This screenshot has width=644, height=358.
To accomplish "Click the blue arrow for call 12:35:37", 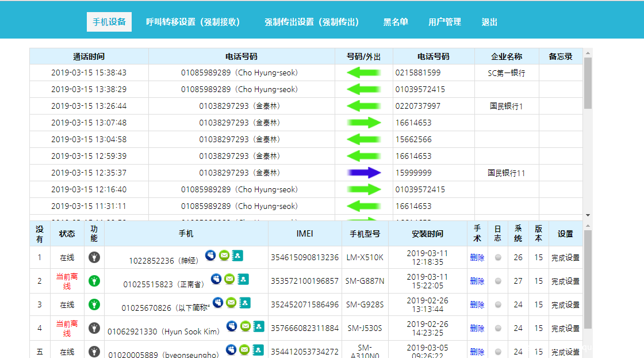I will click(364, 173).
